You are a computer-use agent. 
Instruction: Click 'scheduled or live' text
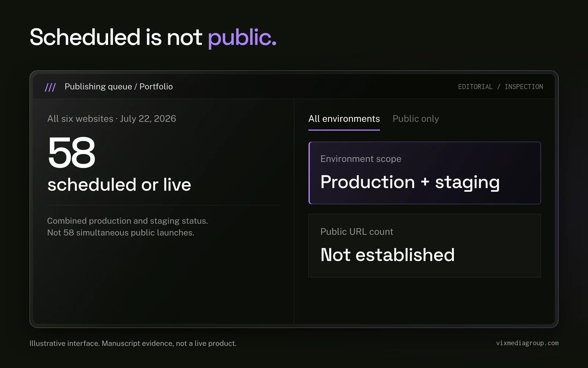point(119,185)
